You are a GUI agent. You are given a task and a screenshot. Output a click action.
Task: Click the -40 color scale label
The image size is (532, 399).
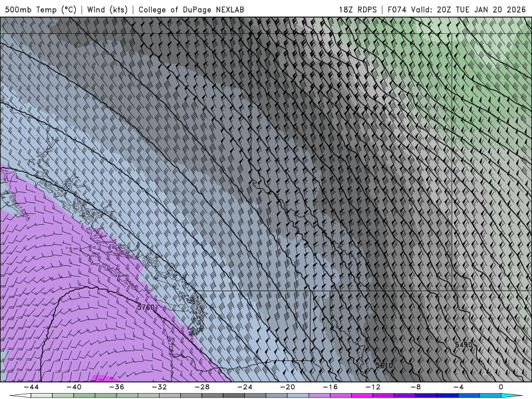tap(74, 387)
